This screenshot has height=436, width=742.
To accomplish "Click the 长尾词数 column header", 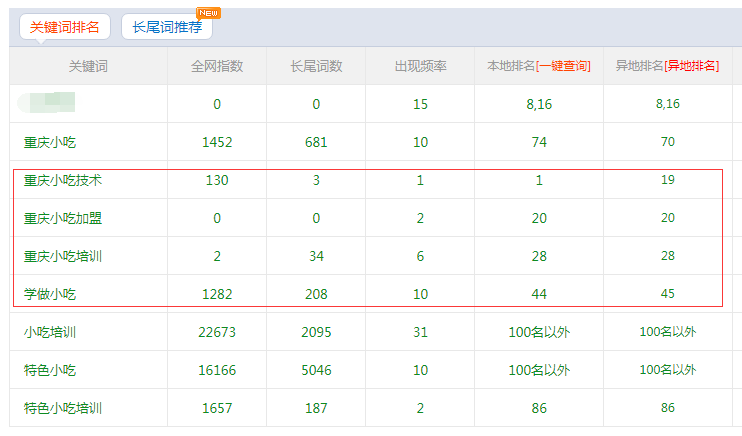I will pyautogui.click(x=316, y=66).
